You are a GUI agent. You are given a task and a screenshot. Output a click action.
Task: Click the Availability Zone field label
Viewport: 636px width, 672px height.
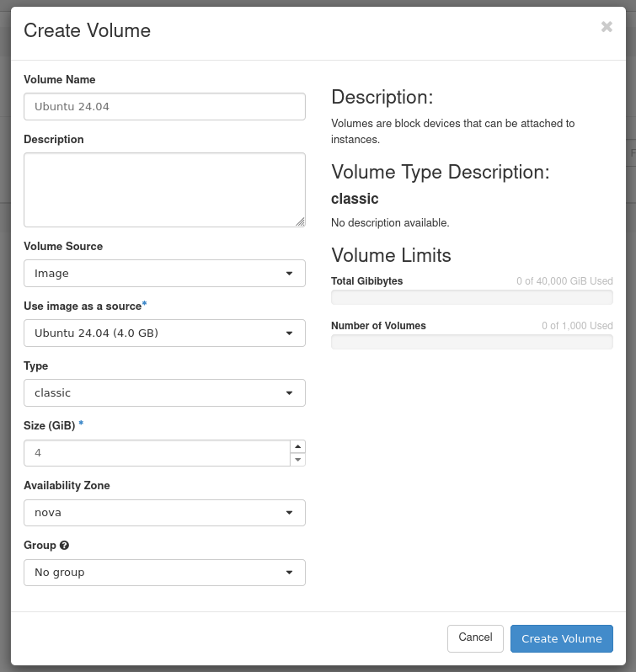[67, 486]
